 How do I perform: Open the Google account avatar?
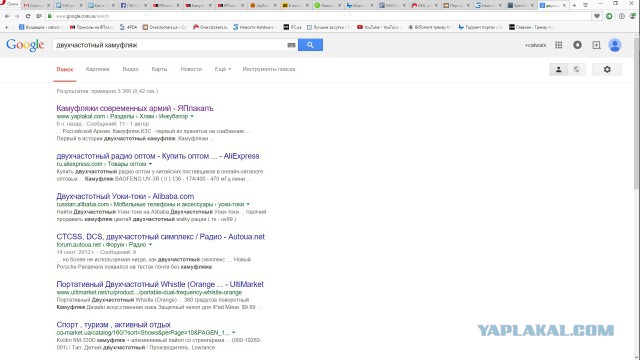click(615, 45)
